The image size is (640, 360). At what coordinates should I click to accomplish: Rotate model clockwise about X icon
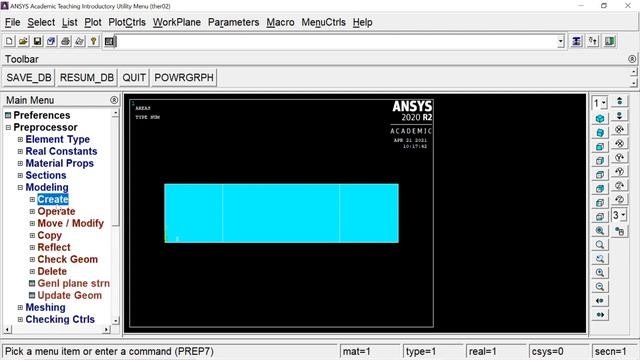(x=619, y=129)
